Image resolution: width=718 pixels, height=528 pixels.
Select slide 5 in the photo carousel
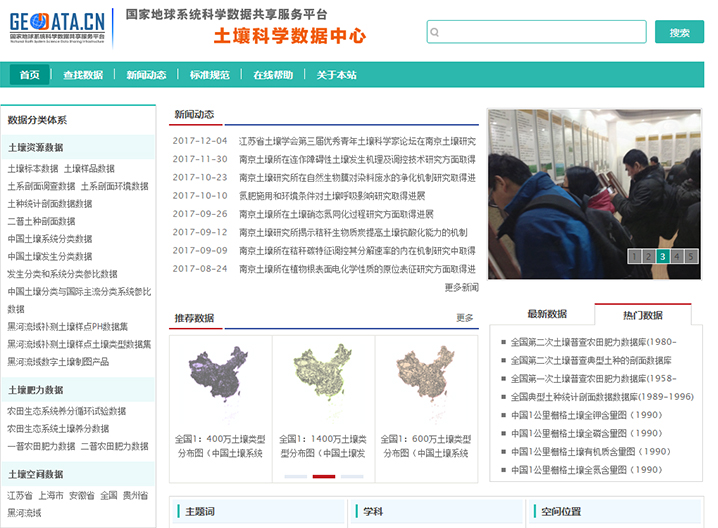[x=691, y=256]
